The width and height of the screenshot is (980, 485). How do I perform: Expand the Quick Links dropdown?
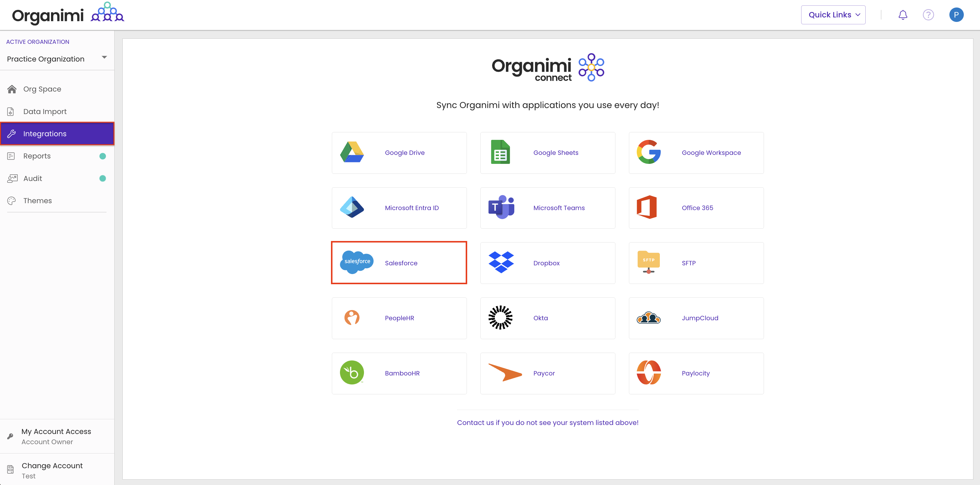click(833, 15)
